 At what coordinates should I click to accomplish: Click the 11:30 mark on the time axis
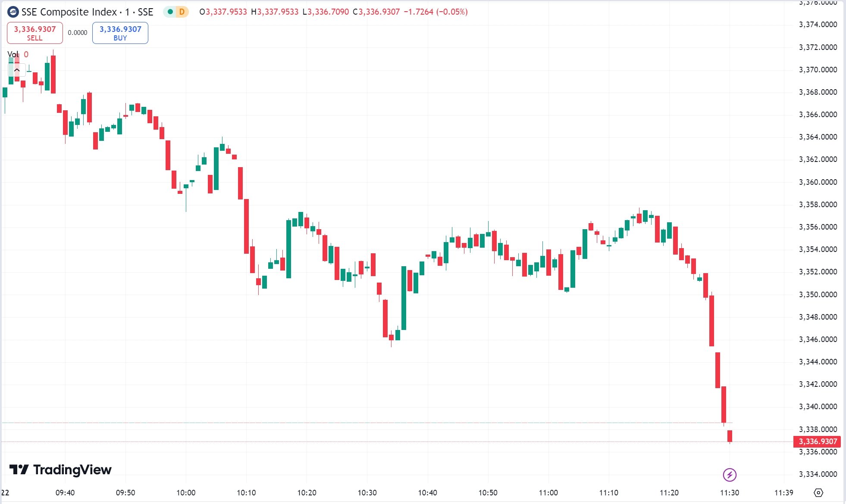(730, 492)
